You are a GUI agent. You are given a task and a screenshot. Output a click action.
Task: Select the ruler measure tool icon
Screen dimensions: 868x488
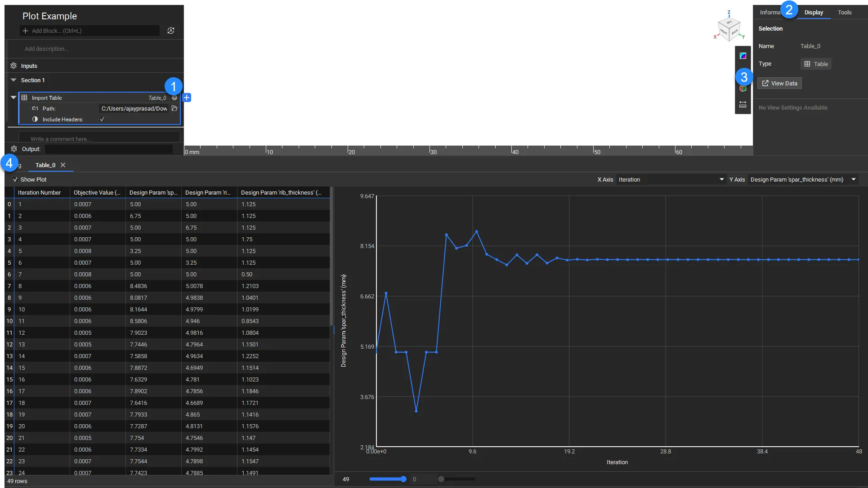coord(743,104)
